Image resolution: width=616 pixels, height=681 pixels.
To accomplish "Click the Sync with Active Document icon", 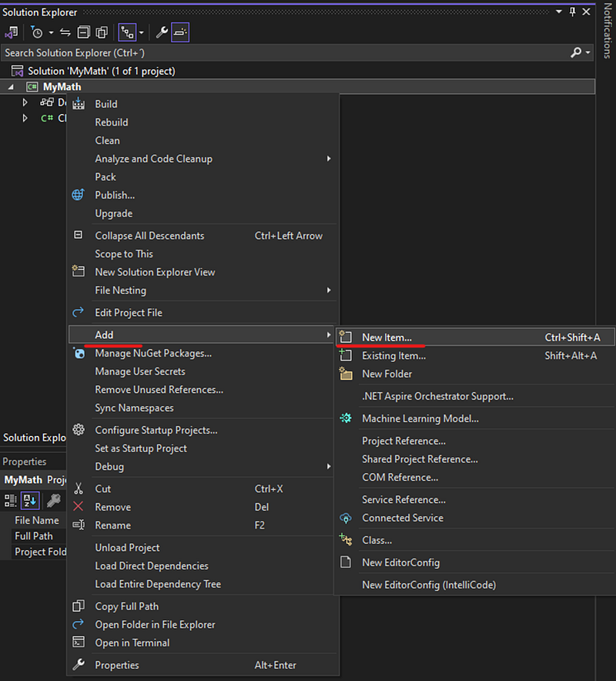I will coord(65,32).
